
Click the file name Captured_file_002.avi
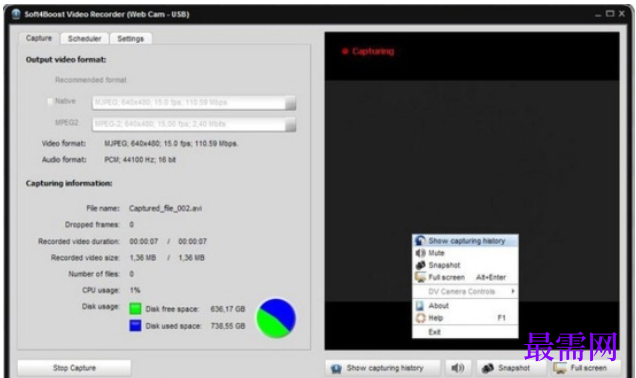click(x=165, y=208)
